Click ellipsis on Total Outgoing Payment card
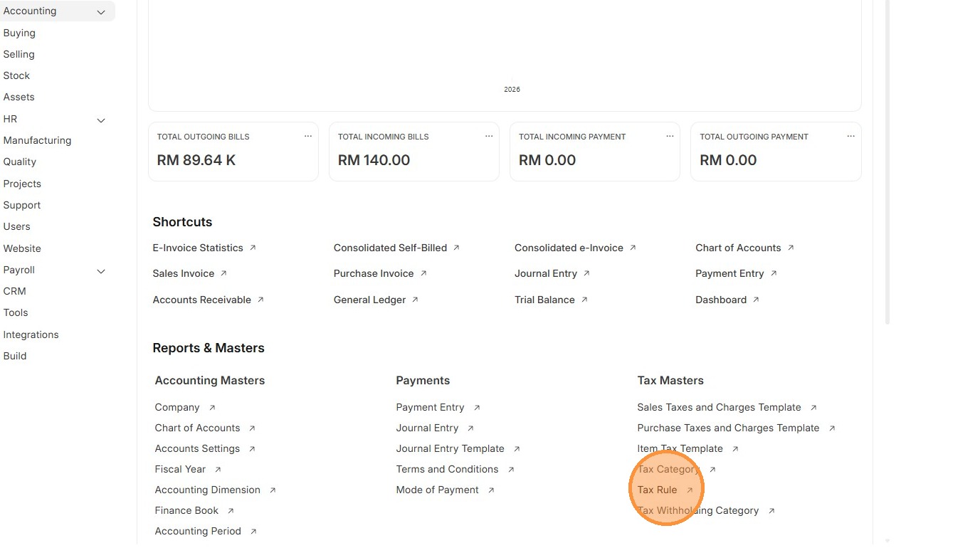Viewport: 980px width, 548px height. point(850,136)
